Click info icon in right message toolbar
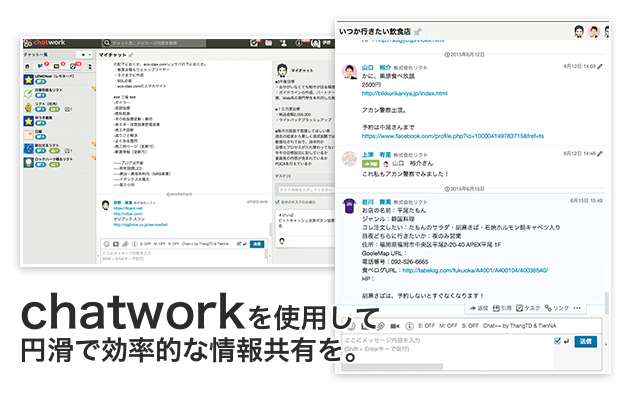The image size is (640, 400). click(409, 326)
